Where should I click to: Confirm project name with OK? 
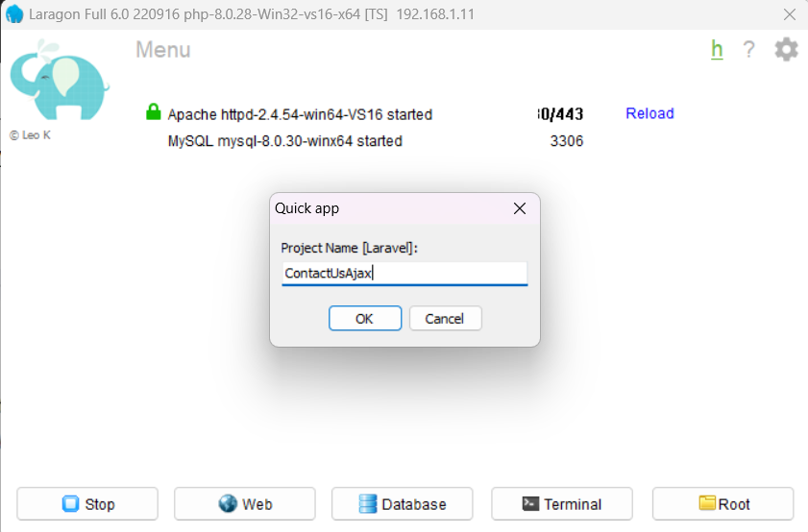[x=365, y=318]
